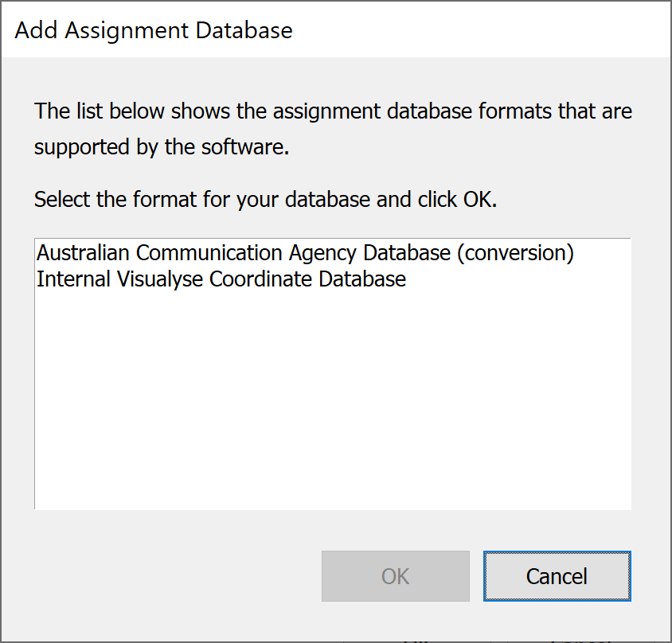
Task: Click the 'supported by the software.' text line
Action: [162, 147]
